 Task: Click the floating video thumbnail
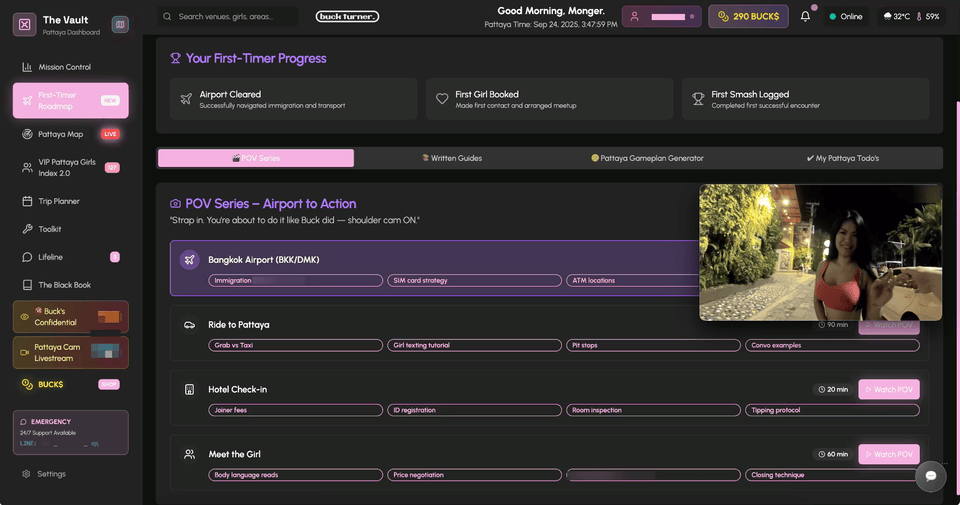820,252
